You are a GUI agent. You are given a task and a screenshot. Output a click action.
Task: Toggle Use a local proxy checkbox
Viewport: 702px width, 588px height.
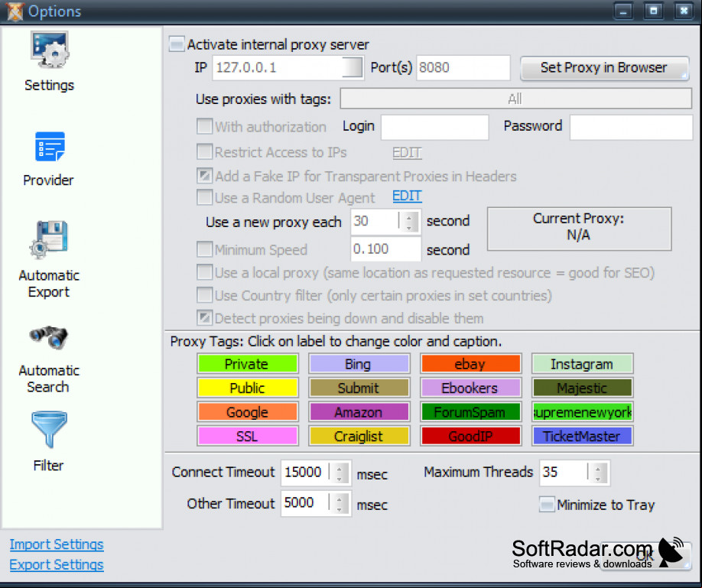point(205,272)
